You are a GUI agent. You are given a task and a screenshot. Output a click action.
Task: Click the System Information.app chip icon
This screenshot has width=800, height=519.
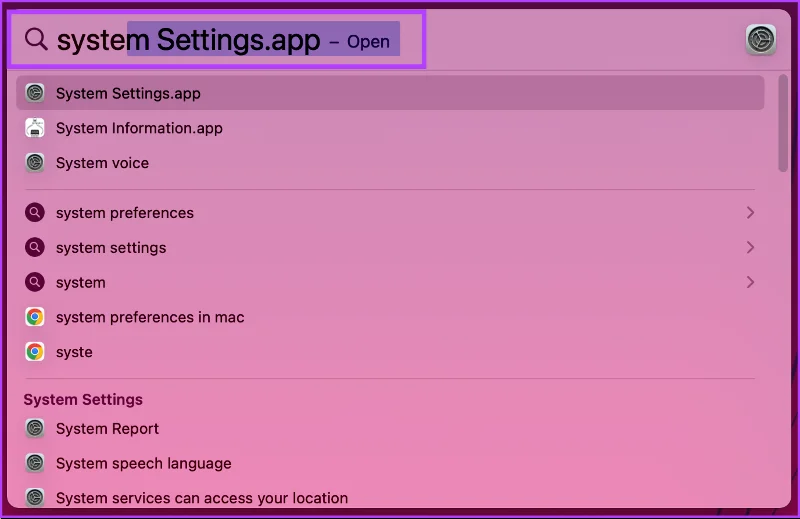click(x=35, y=128)
